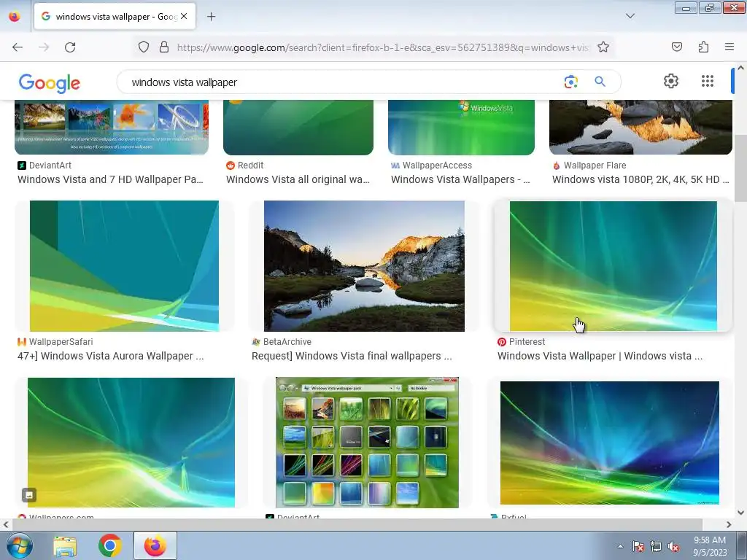Open the Pxfuel dark blue aurora image
The image size is (747, 560).
609,443
